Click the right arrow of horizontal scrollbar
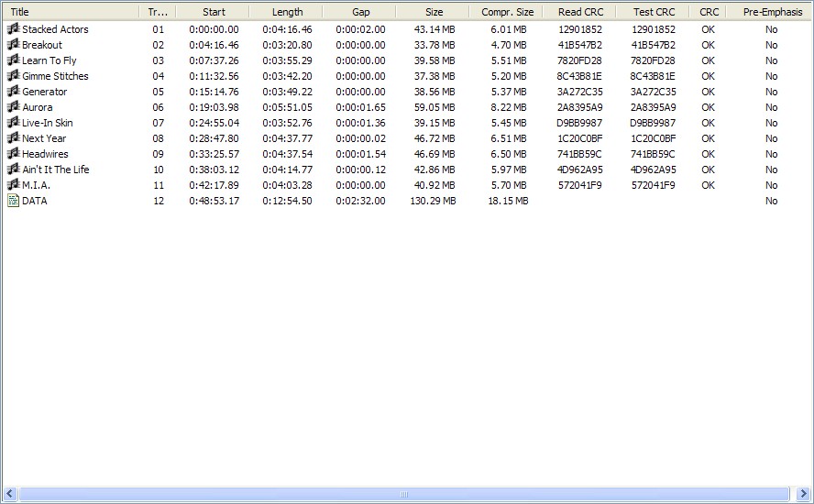814x504 pixels. coord(803,494)
